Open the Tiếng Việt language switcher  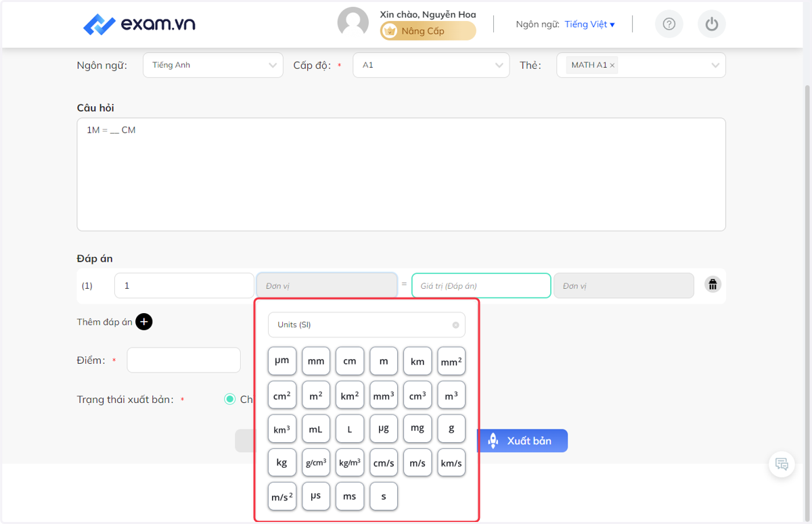589,24
